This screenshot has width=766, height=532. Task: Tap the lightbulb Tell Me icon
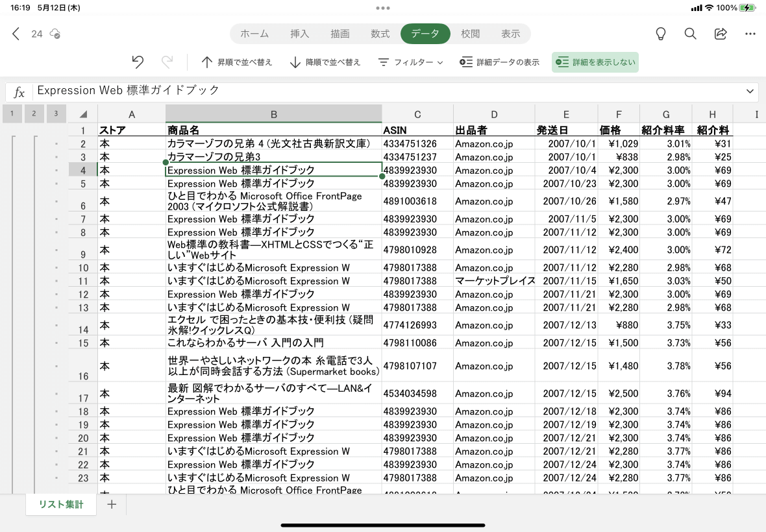point(660,34)
